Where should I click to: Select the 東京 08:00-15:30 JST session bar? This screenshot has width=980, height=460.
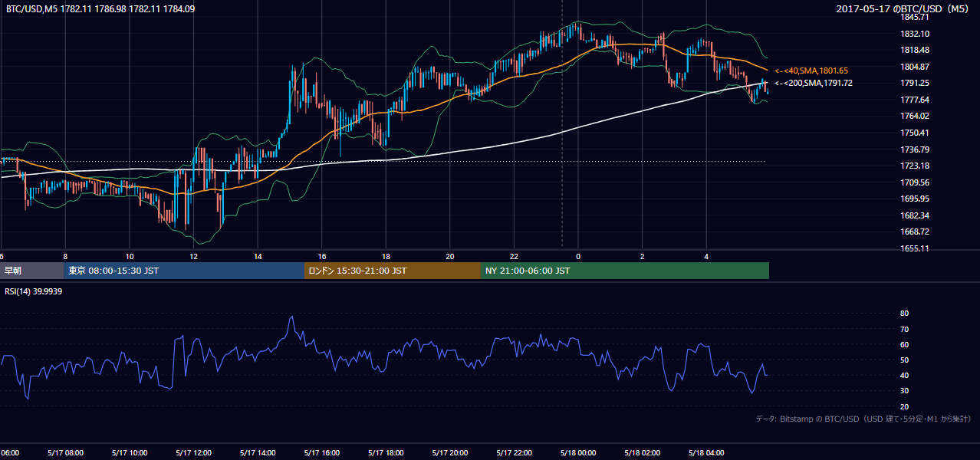click(184, 271)
